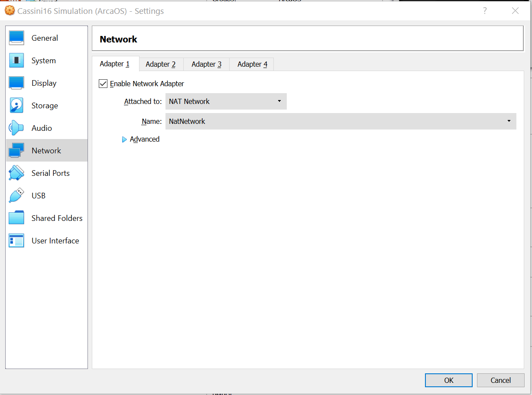Open the NAT network Name dropdown

(341, 121)
